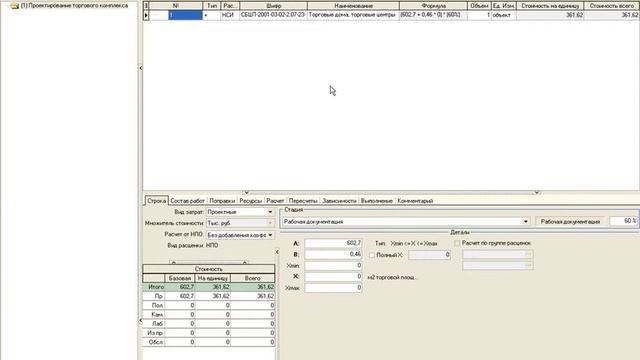
Task: Click the 60 % stage percent field
Action: click(x=623, y=221)
